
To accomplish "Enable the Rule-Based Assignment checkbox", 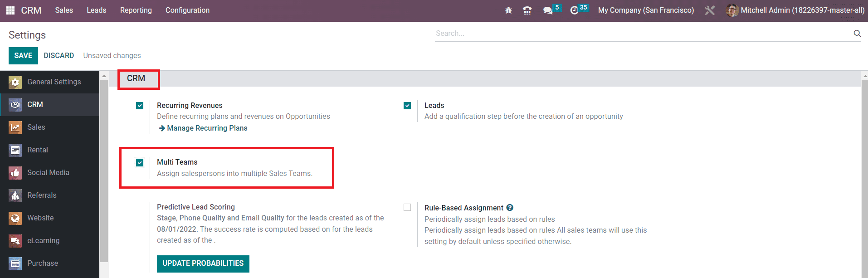I will [x=407, y=207].
